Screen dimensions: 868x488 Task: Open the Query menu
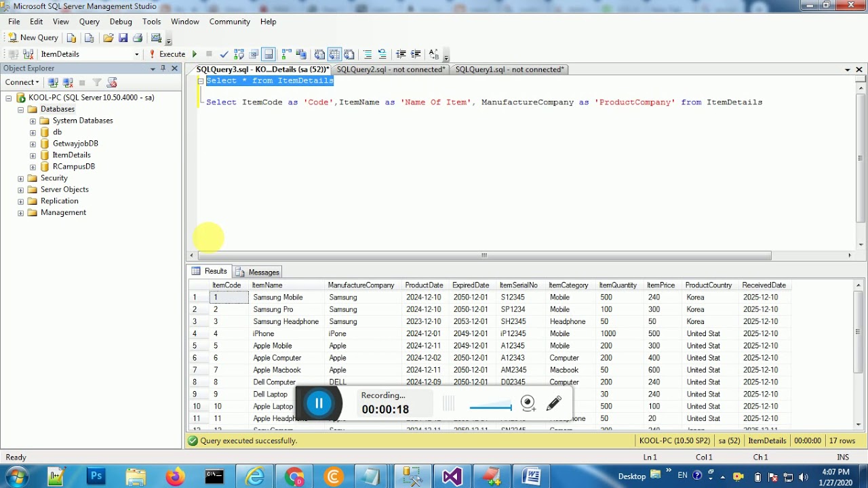90,22
